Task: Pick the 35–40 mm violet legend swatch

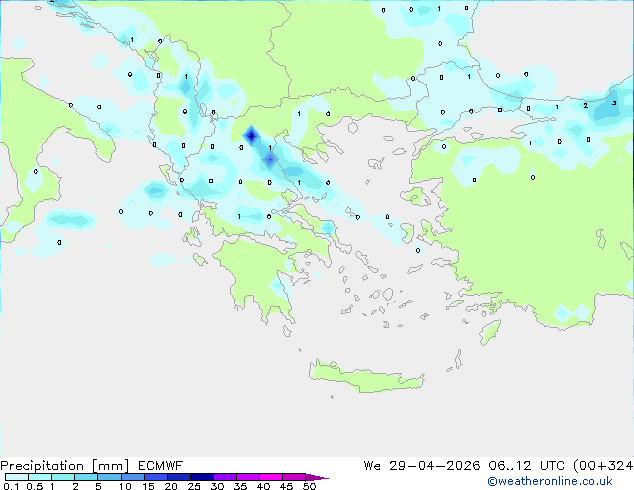Action: [x=248, y=477]
